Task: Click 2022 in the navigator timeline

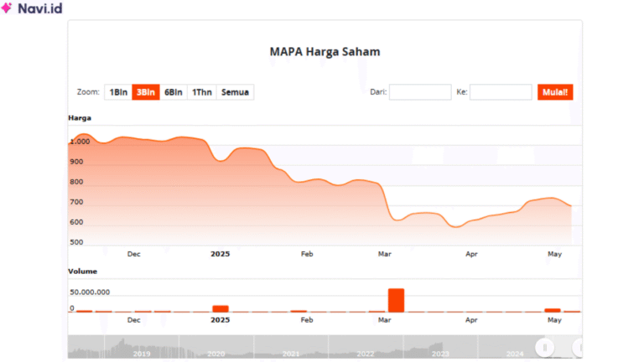Action: coord(365,354)
